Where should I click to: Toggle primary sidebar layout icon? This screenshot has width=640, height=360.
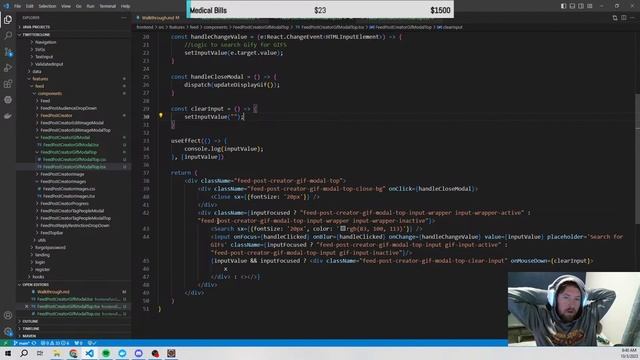point(563,6)
